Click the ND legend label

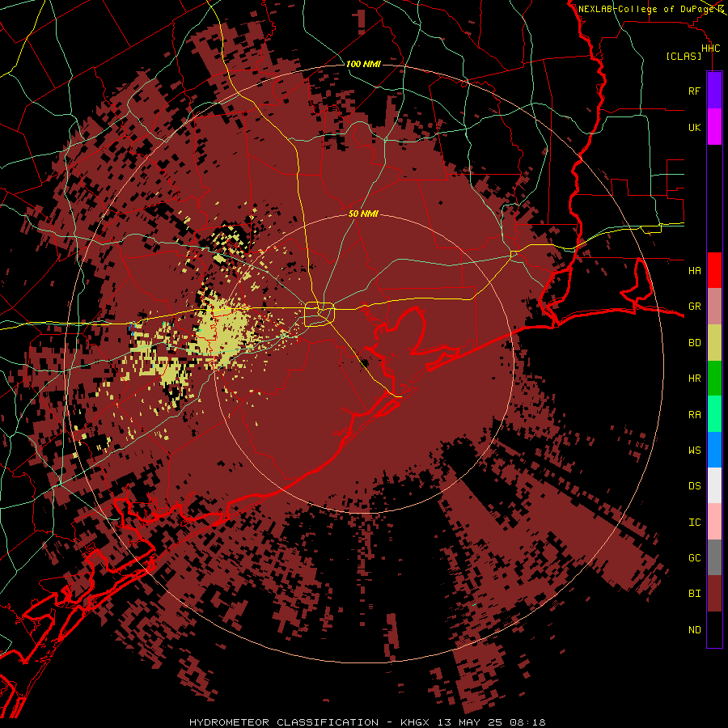[x=694, y=630]
